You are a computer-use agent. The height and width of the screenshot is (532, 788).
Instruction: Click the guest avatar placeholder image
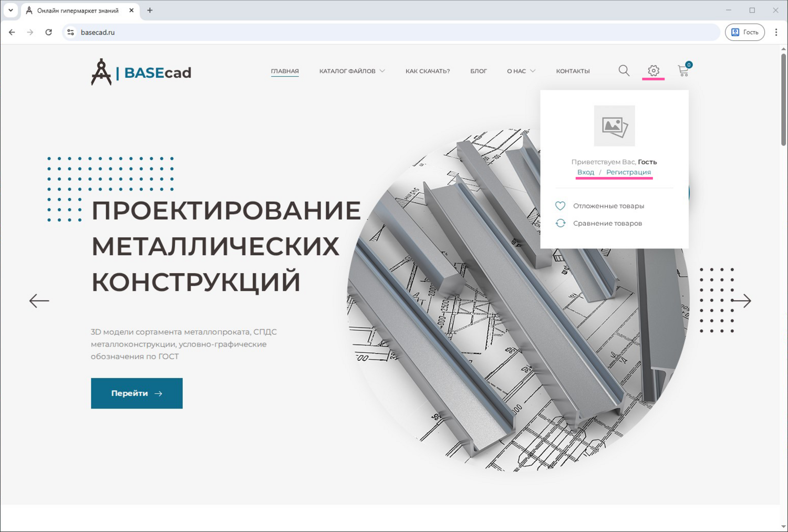614,126
